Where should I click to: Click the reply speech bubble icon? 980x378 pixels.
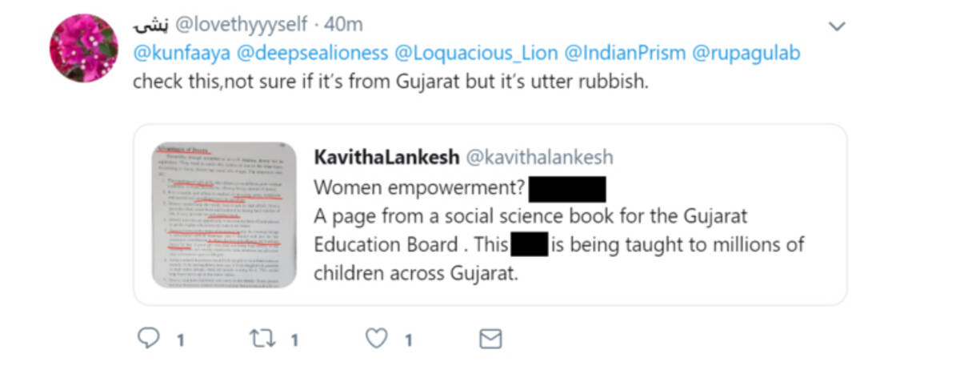tap(149, 339)
